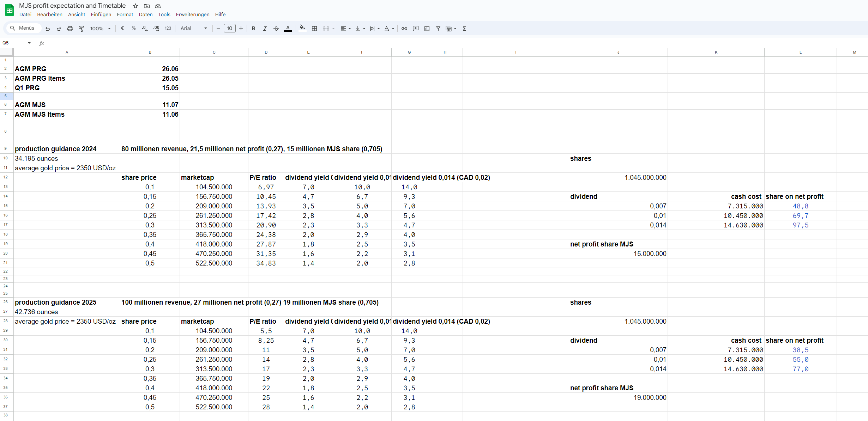Toggle bold formatting
Image resolution: width=868 pixels, height=421 pixels.
253,29
